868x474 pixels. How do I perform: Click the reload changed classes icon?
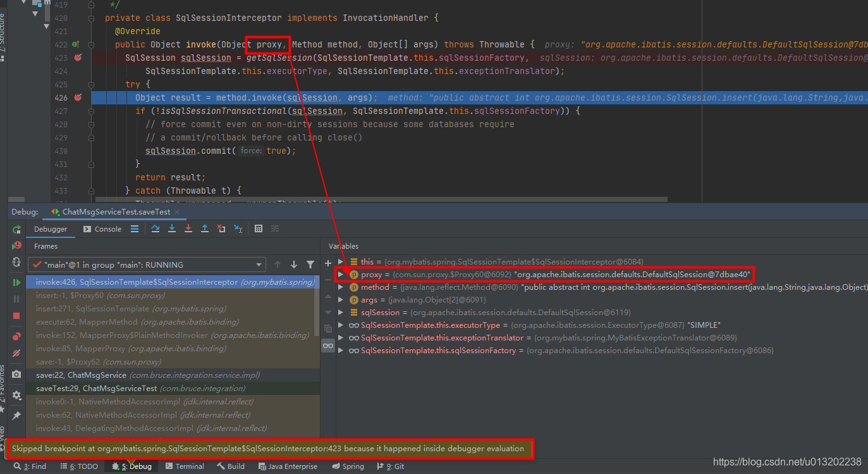pos(16,262)
